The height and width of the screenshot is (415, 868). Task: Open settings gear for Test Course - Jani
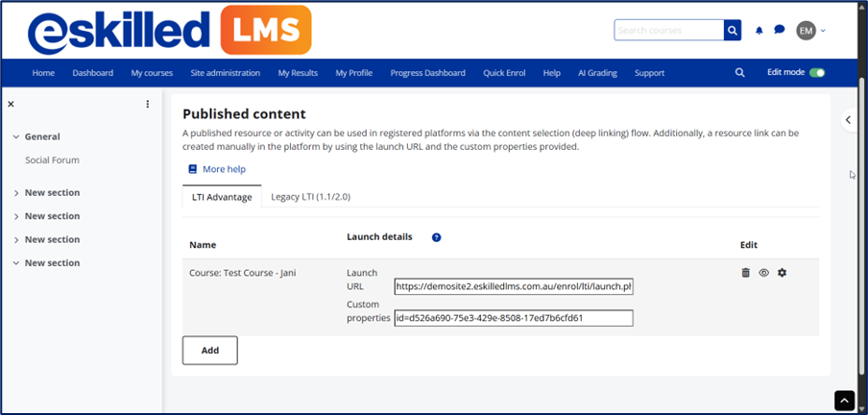click(782, 273)
